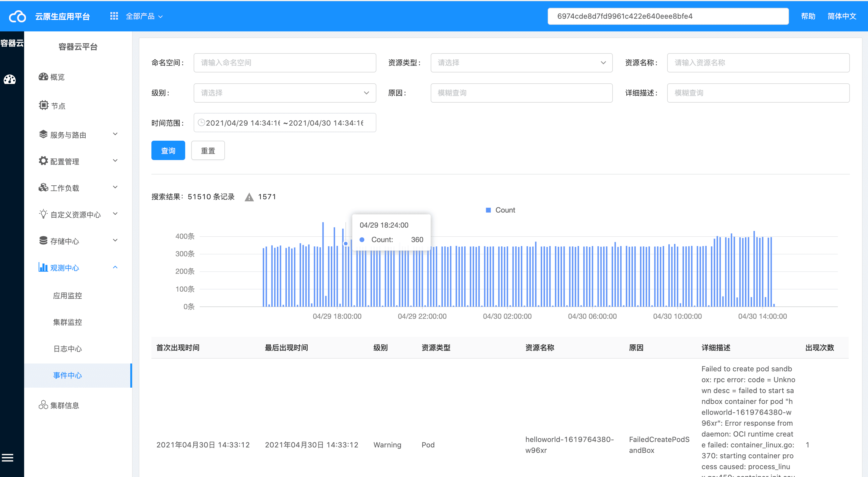Click the 查询 search button
This screenshot has height=477, width=868.
click(x=168, y=150)
